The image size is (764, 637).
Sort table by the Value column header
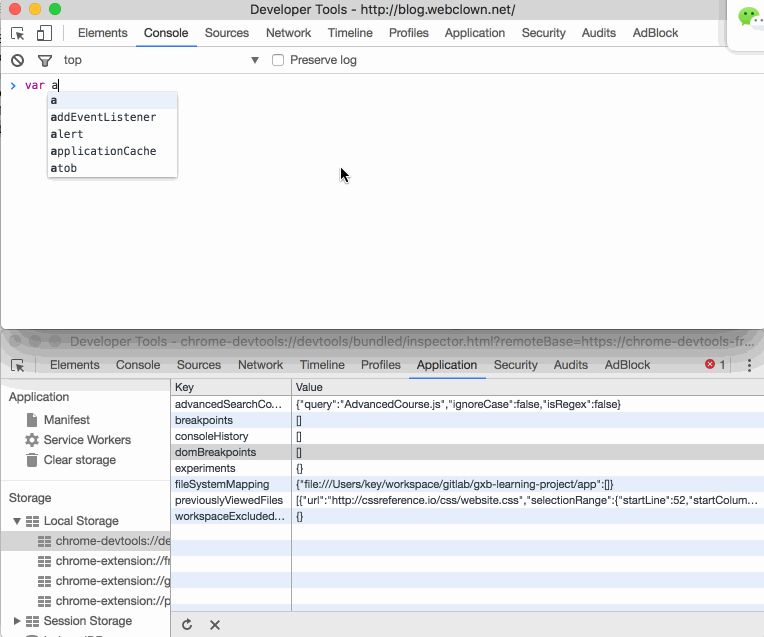528,387
